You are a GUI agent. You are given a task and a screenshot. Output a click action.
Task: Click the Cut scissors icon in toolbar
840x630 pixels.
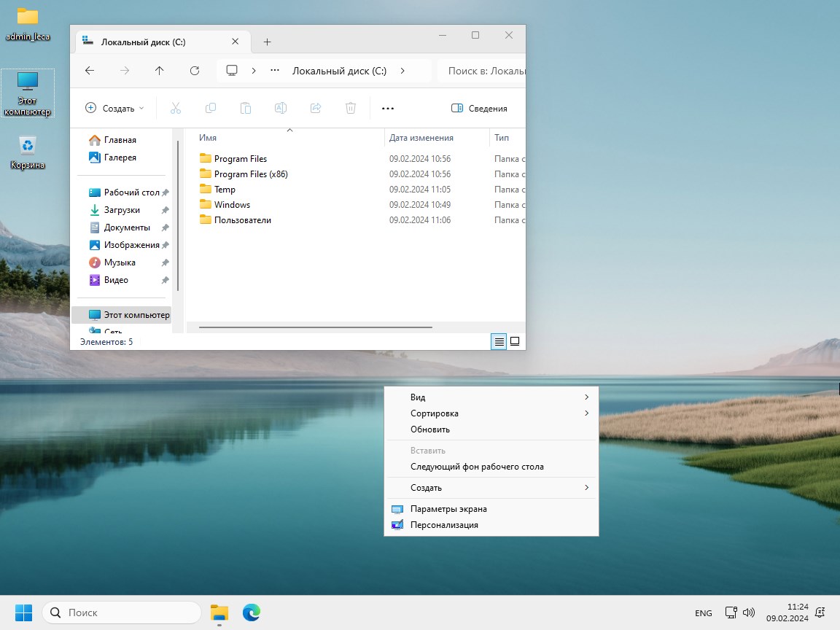(x=175, y=108)
